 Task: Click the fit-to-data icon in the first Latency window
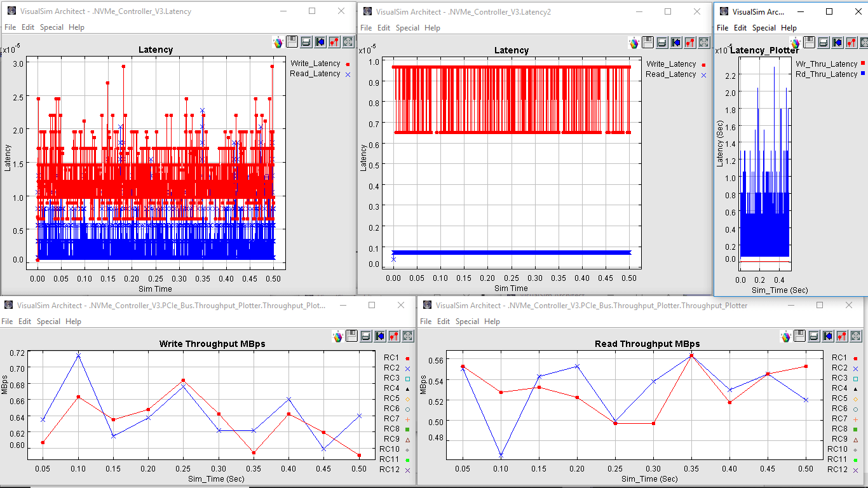tap(348, 42)
